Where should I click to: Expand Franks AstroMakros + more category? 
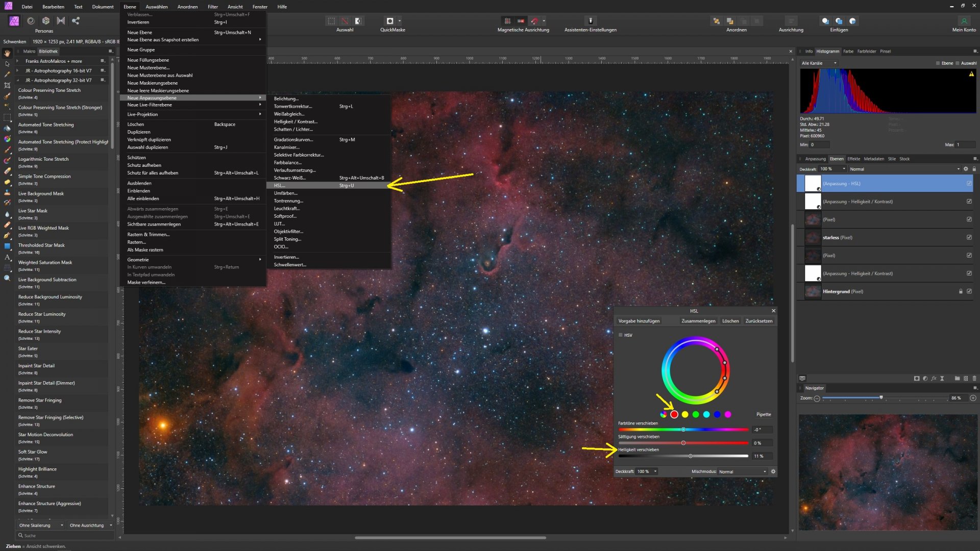point(17,61)
